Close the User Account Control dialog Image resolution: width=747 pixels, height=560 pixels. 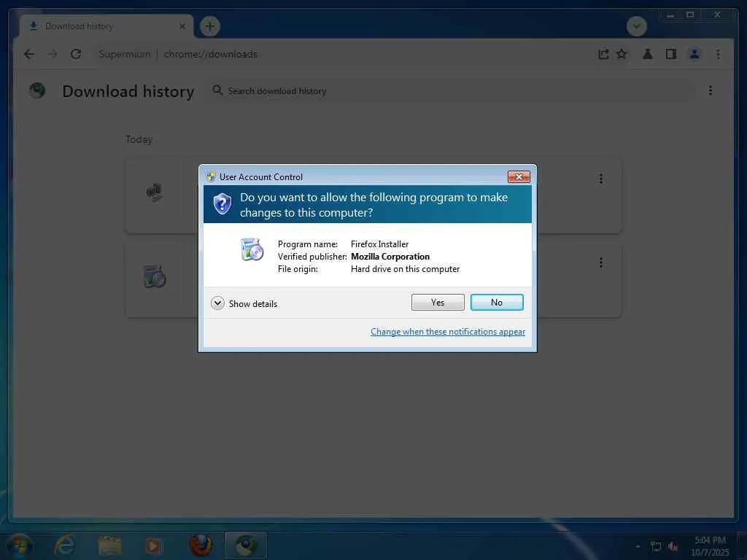click(x=519, y=176)
